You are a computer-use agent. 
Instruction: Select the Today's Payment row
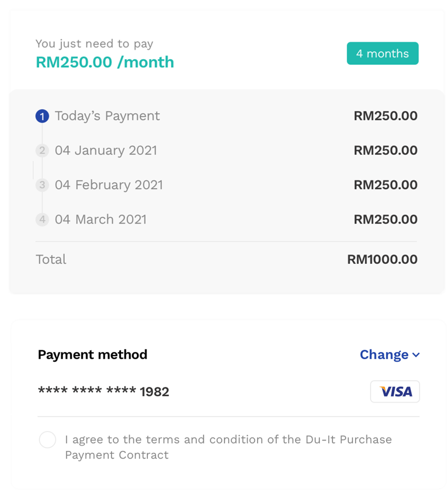[x=107, y=116]
